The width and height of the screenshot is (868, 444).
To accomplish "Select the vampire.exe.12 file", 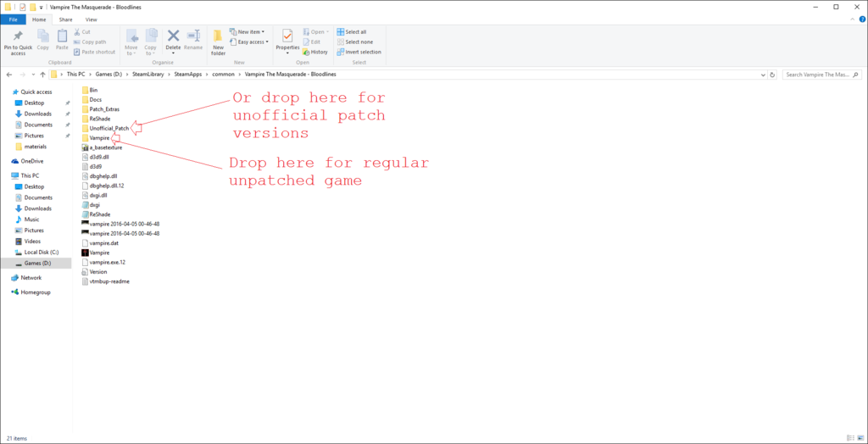I will tap(103, 263).
